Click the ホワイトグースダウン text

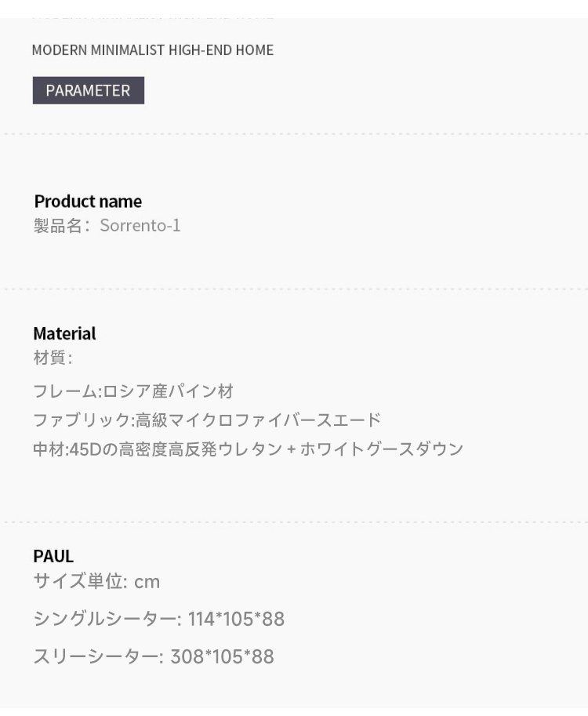[x=382, y=449]
